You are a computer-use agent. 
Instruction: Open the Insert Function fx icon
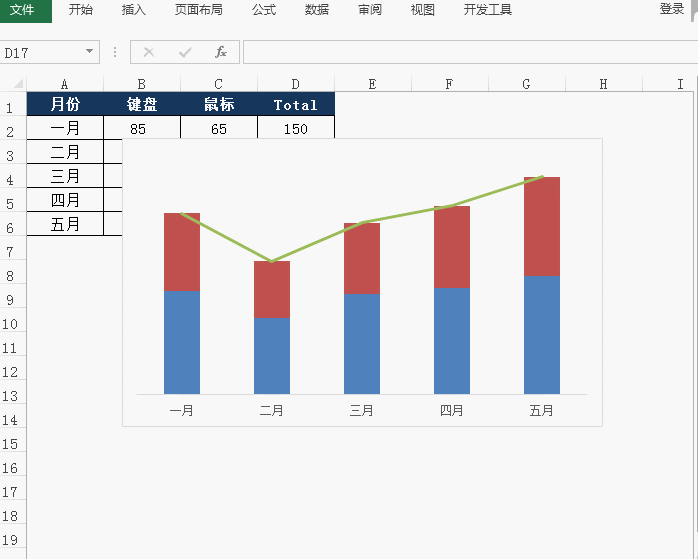(221, 52)
